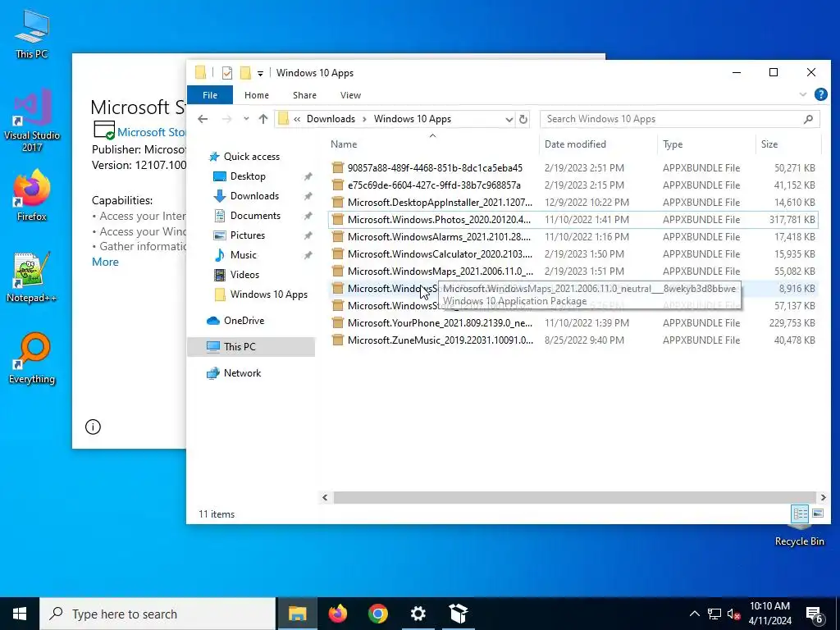Viewport: 840px width, 630px height.
Task: Click the Forward navigation arrow
Action: pyautogui.click(x=227, y=119)
